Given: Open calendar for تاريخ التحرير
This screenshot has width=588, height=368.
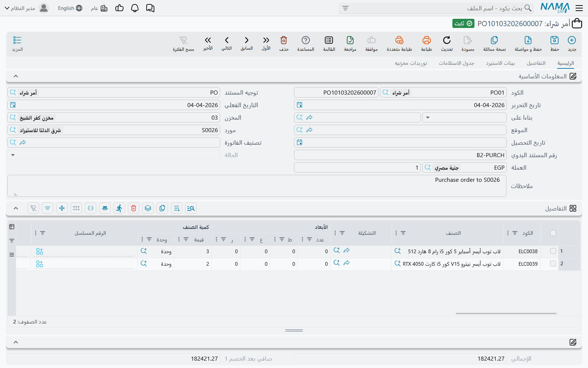Looking at the screenshot, I should (x=300, y=105).
